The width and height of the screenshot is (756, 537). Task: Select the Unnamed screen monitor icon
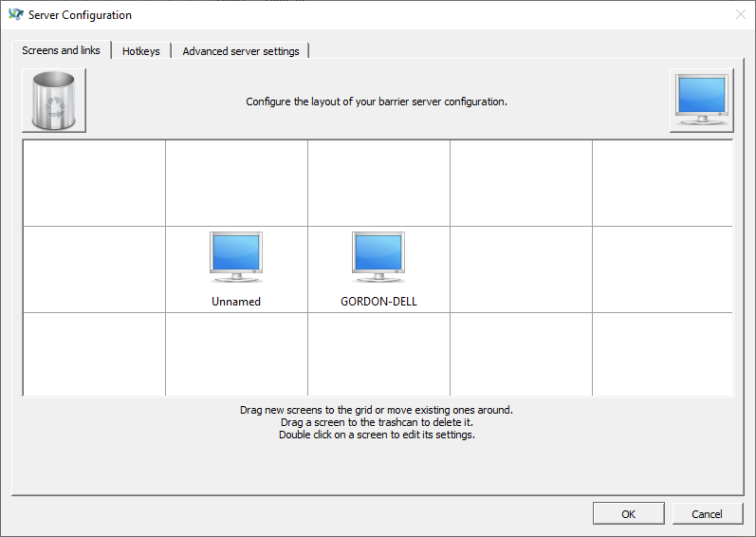coord(236,257)
